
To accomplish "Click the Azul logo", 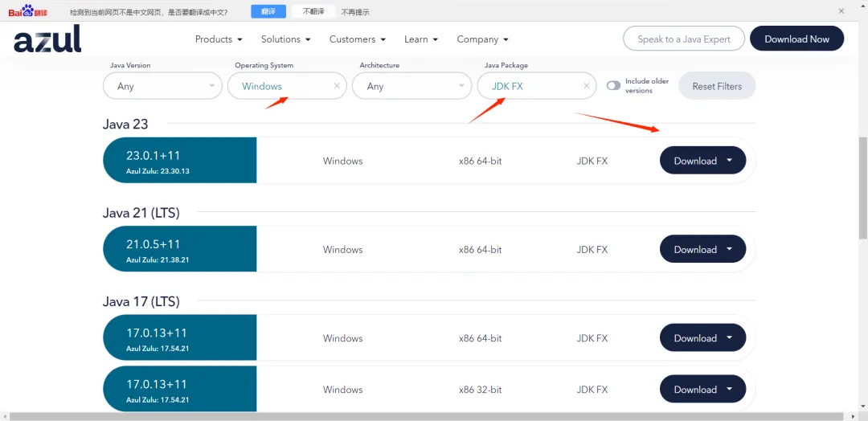I will pos(47,39).
